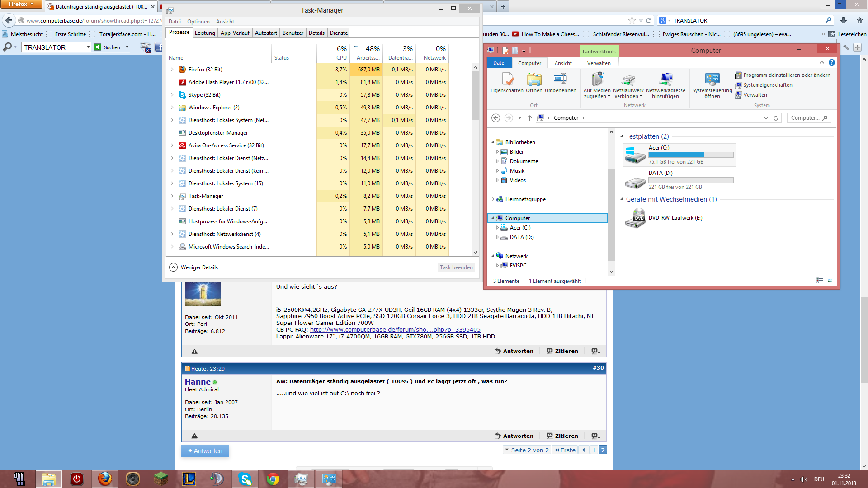This screenshot has width=868, height=488.
Task: Click Eigenschaften icon in Explorer ribbon
Action: [507, 80]
